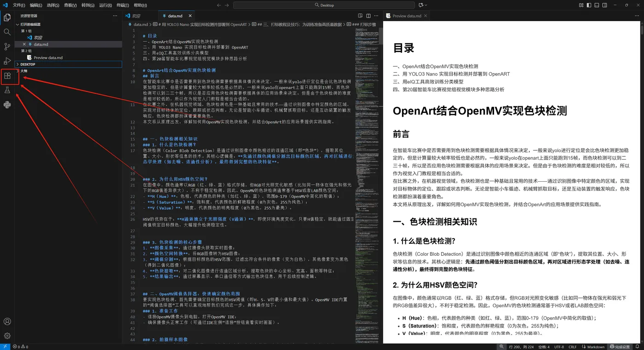Click the Desktop command center search box
This screenshot has width=644, height=350.
coord(324,5)
